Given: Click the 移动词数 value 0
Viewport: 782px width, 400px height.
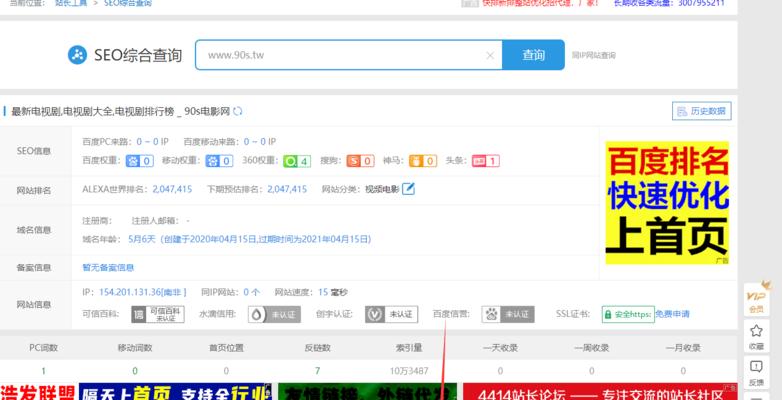Looking at the screenshot, I should [135, 371].
